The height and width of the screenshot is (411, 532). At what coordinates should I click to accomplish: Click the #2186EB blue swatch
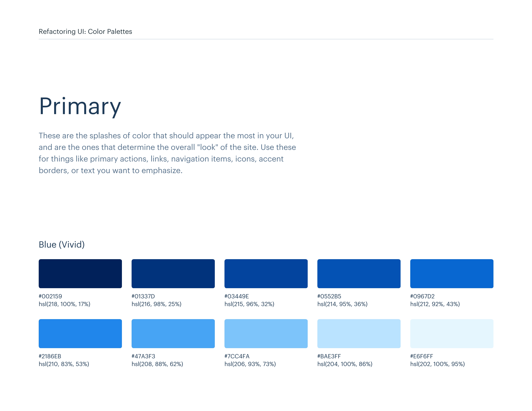(80, 333)
